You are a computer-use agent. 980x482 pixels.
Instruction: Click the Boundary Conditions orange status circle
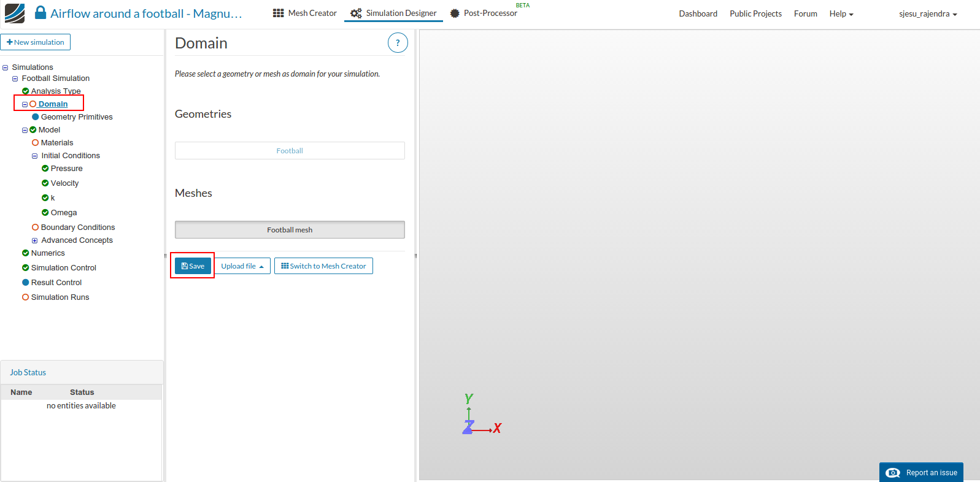36,228
